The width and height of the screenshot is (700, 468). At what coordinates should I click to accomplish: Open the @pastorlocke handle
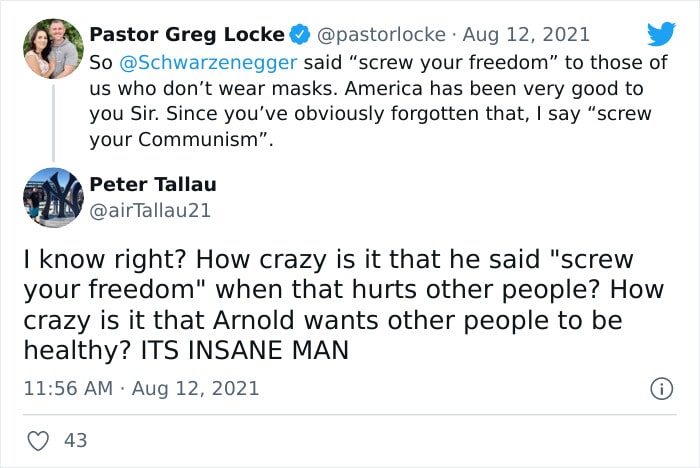point(381,35)
